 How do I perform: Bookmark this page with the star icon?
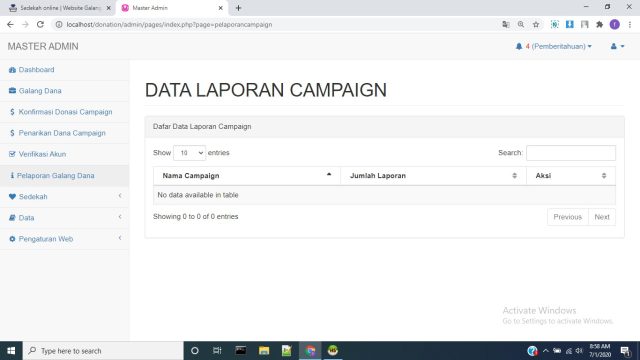click(536, 24)
